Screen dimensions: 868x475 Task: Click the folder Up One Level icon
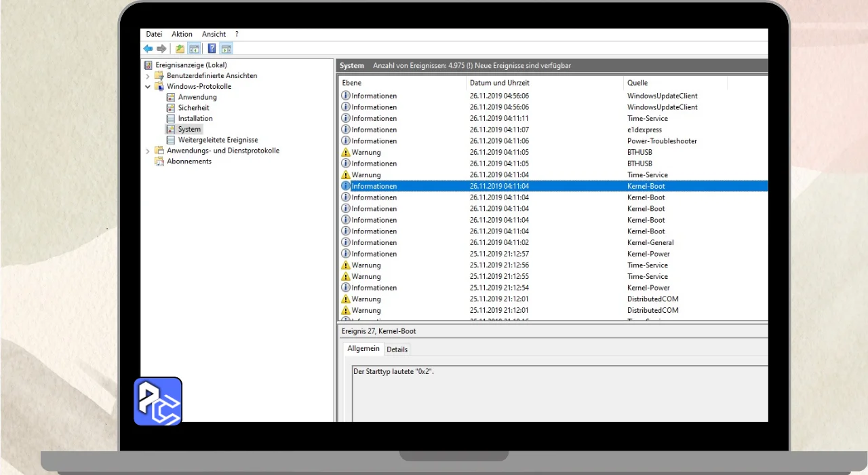click(x=180, y=49)
